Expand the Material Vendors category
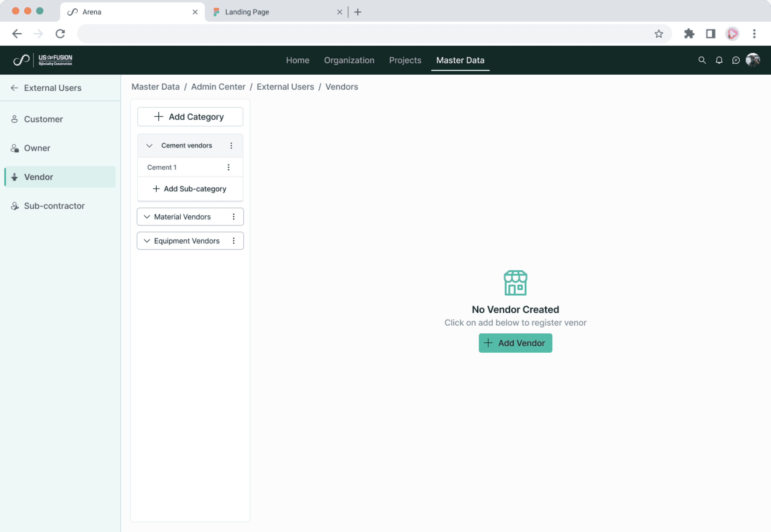 coord(147,217)
